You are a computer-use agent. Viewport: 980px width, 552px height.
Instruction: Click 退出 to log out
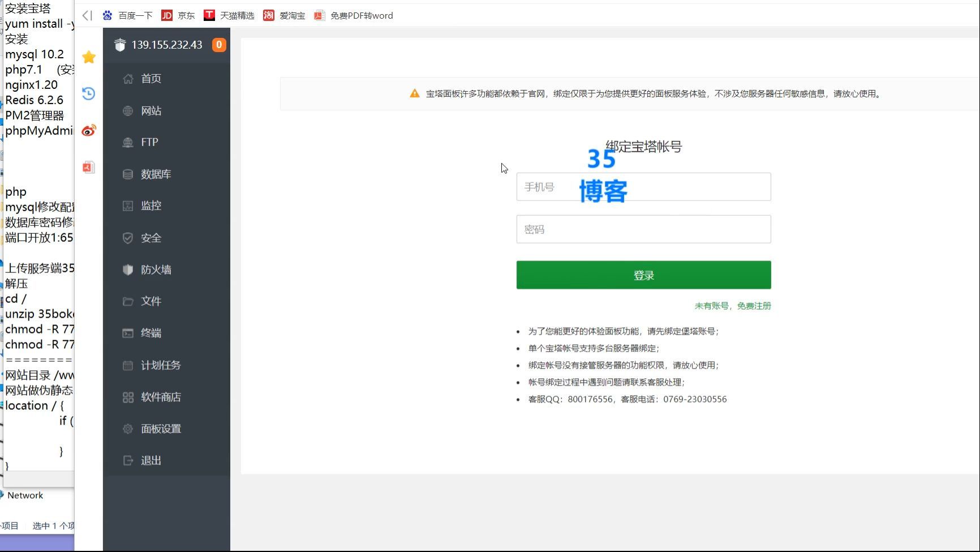point(151,461)
